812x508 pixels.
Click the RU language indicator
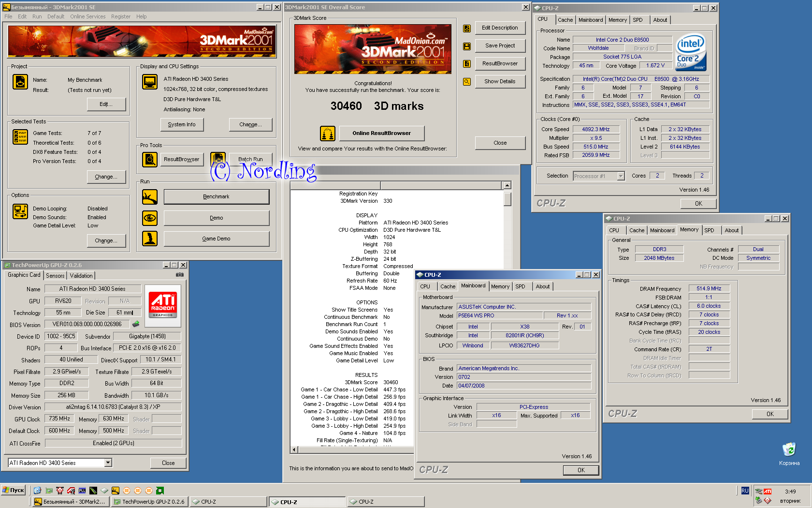pyautogui.click(x=745, y=491)
